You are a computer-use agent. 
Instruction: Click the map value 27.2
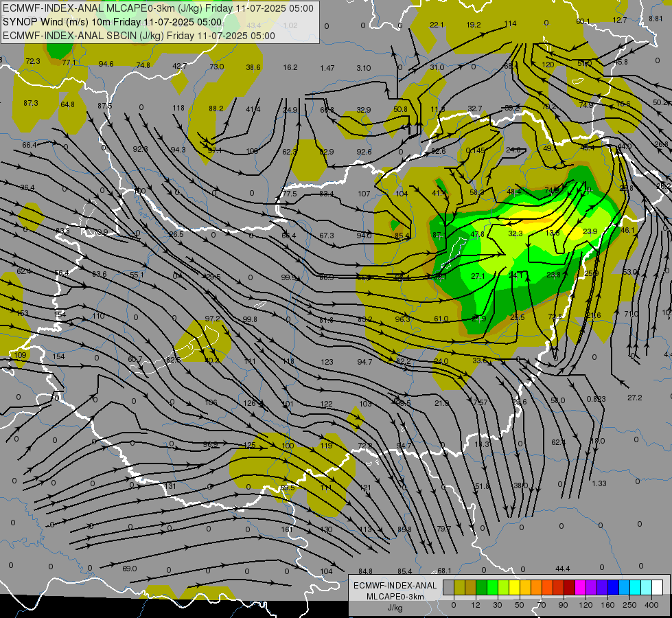[x=635, y=398]
